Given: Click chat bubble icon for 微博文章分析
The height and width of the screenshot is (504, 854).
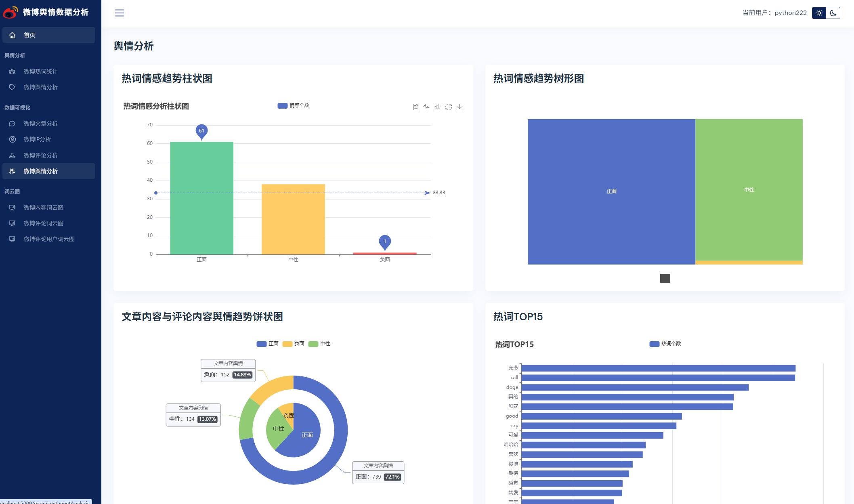Looking at the screenshot, I should pos(12,124).
